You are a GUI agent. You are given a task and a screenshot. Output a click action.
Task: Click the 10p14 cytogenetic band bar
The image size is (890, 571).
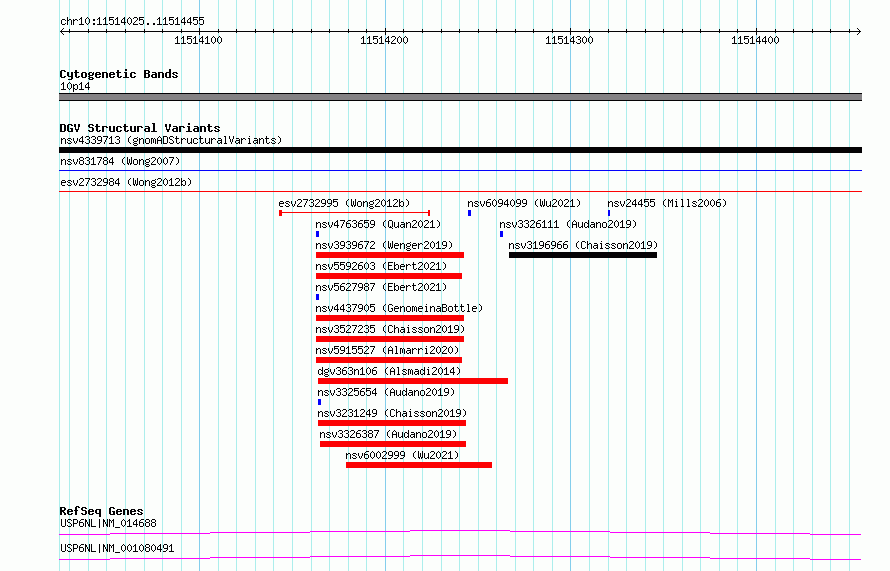point(460,97)
